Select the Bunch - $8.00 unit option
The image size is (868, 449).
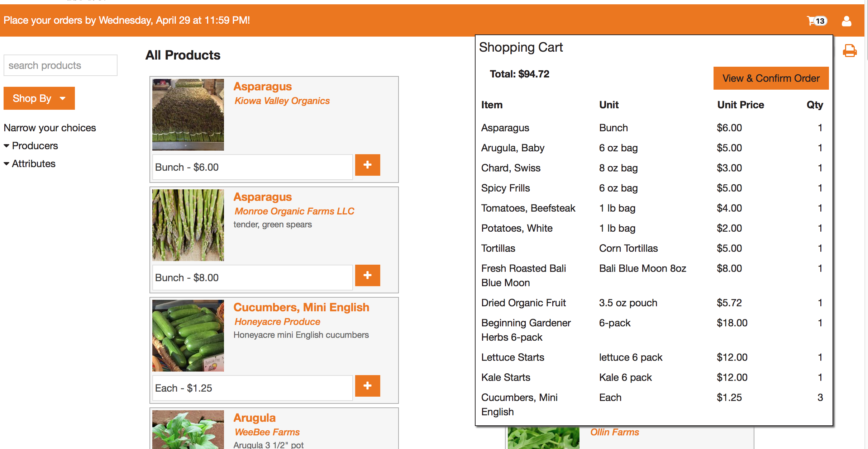coord(252,278)
